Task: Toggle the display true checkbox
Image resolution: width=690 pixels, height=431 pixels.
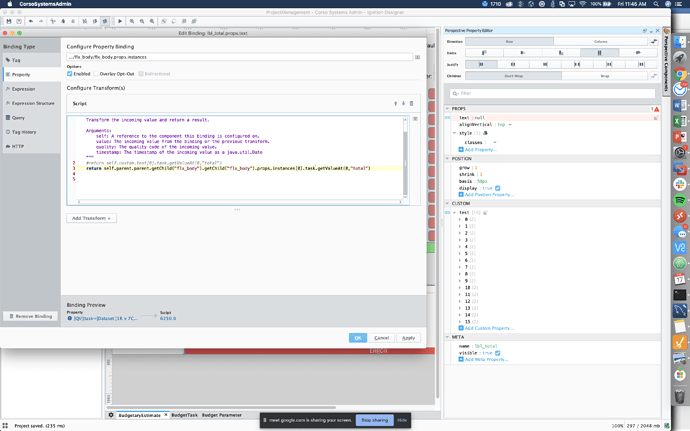Action: (x=497, y=188)
